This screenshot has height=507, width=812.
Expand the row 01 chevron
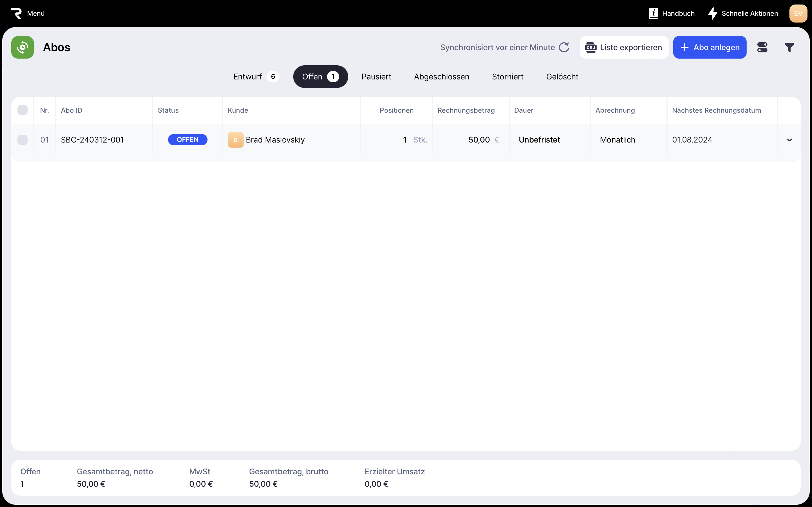[789, 140]
